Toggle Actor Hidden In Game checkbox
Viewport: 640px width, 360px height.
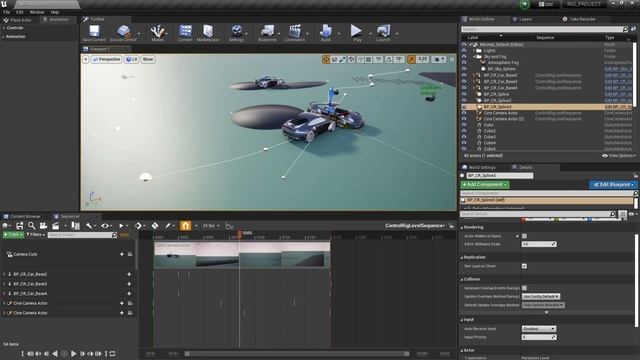[524, 236]
